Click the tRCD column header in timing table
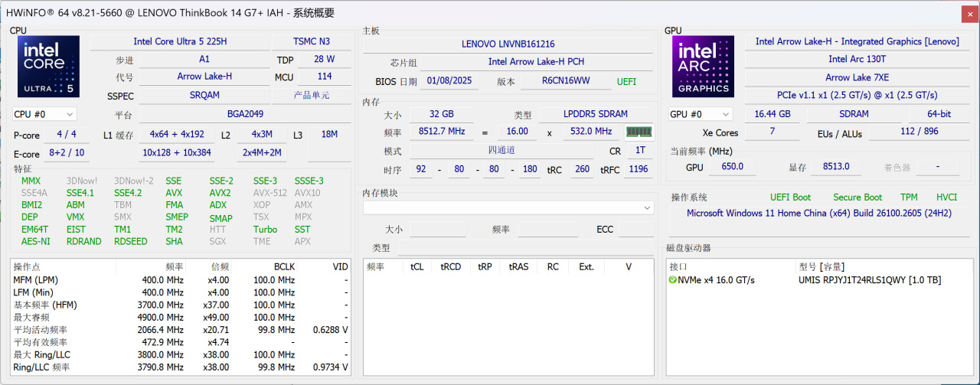This screenshot has height=385, width=980. (x=450, y=267)
